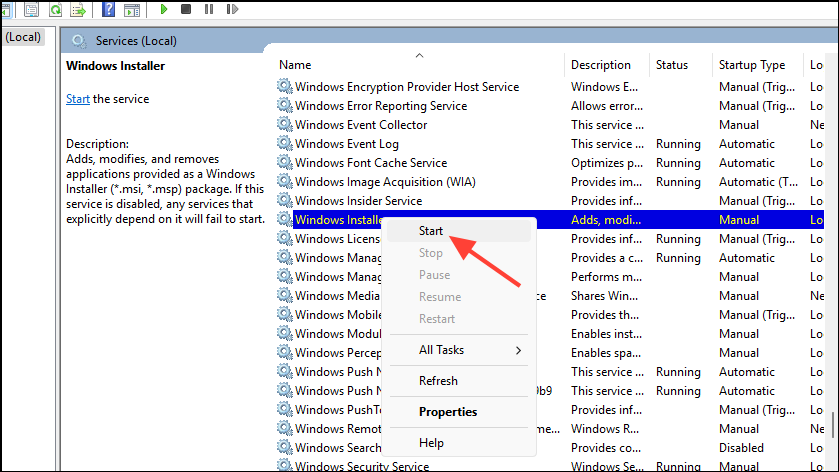This screenshot has width=839, height=472.
Task: Expand the All Tasks submenu arrow
Action: [518, 350]
